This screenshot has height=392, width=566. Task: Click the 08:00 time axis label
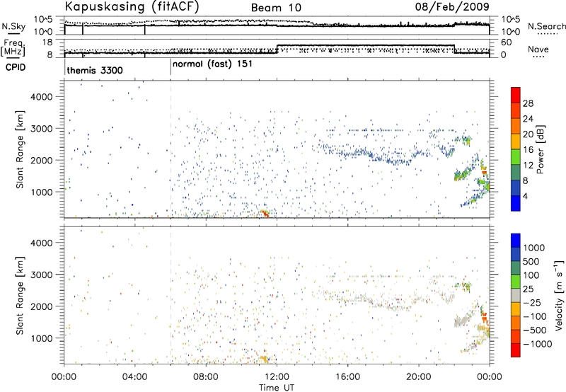[x=206, y=376]
